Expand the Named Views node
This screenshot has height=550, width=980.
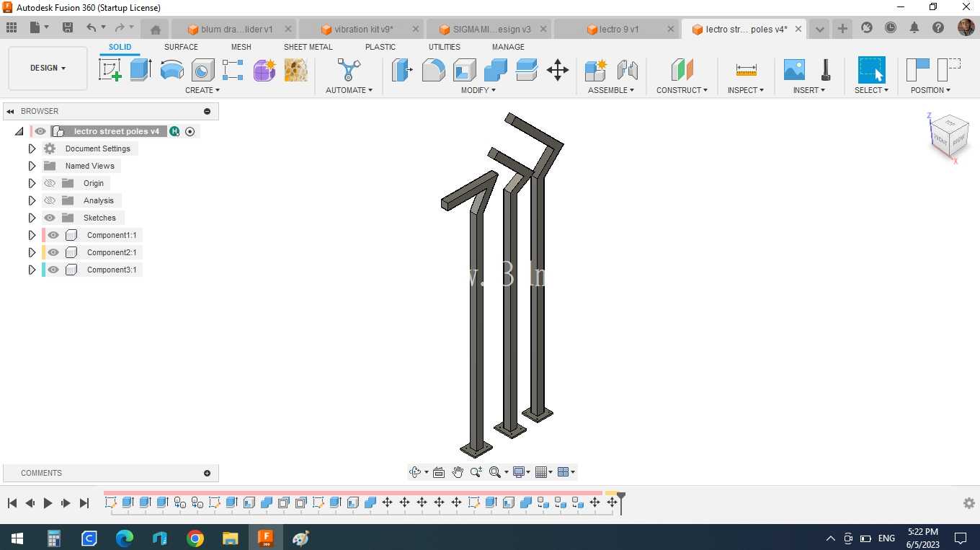[x=32, y=166]
